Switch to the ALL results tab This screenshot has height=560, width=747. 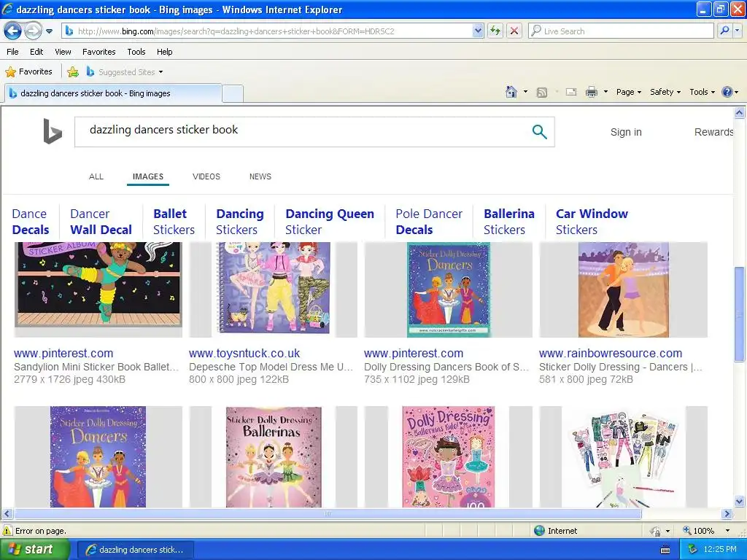pos(96,176)
